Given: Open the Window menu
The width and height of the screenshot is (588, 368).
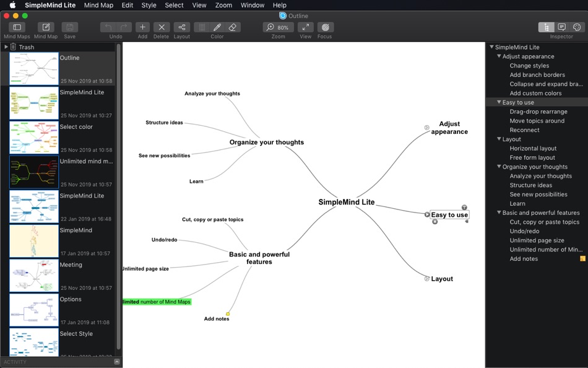Looking at the screenshot, I should point(253,5).
